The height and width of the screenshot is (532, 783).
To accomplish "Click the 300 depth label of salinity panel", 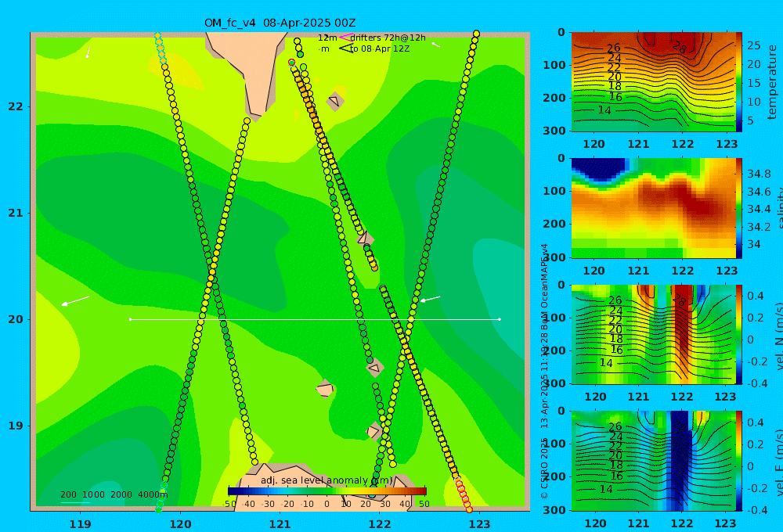I will tap(555, 257).
